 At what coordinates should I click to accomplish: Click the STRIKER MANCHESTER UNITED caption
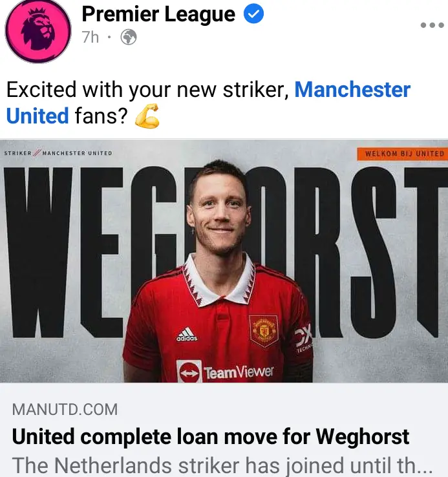point(58,153)
